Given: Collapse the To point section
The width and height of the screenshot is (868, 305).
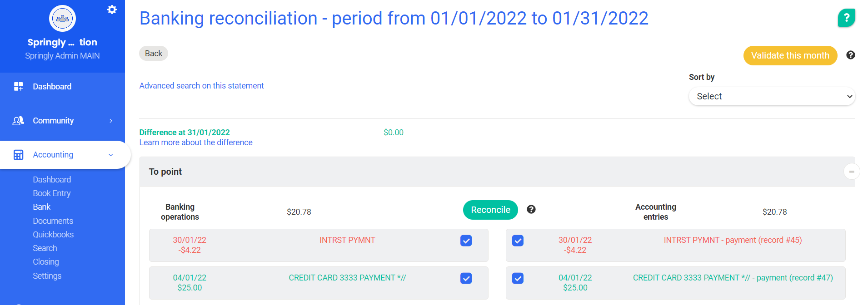Looking at the screenshot, I should coord(851,172).
